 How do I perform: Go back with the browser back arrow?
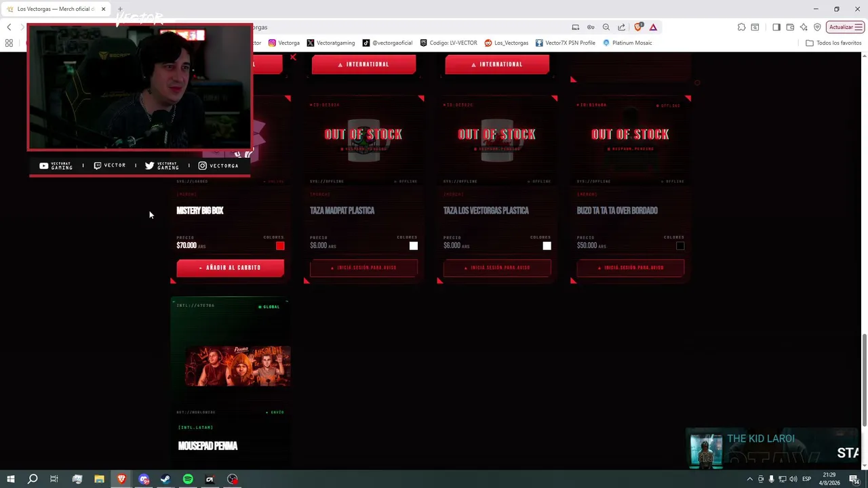[x=9, y=27]
